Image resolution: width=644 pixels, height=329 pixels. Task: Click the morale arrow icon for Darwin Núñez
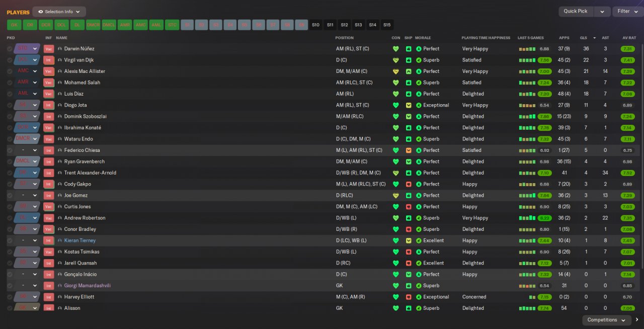coord(419,49)
